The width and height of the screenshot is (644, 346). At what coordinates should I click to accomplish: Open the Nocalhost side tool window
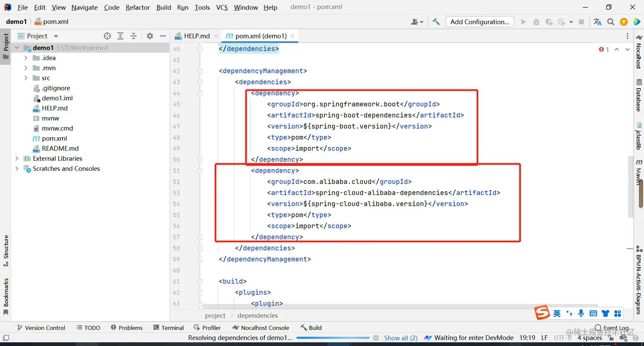(639, 51)
